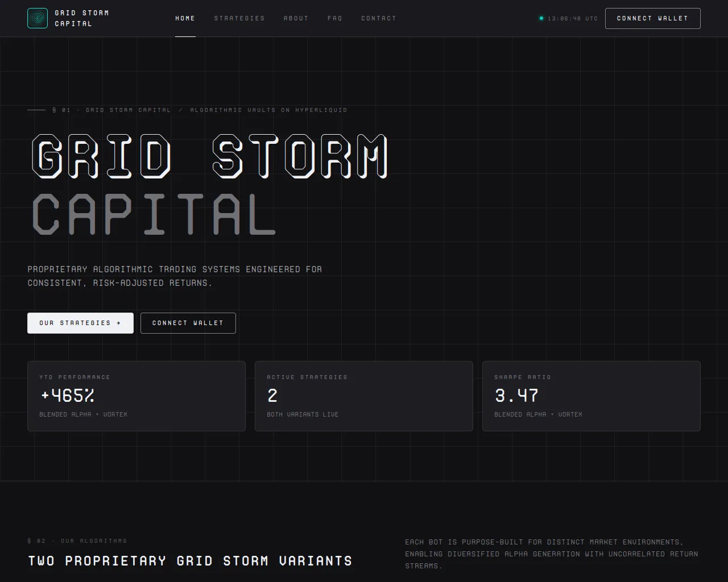Click the § 02 Our Algorithms label
728x582 pixels.
point(77,541)
